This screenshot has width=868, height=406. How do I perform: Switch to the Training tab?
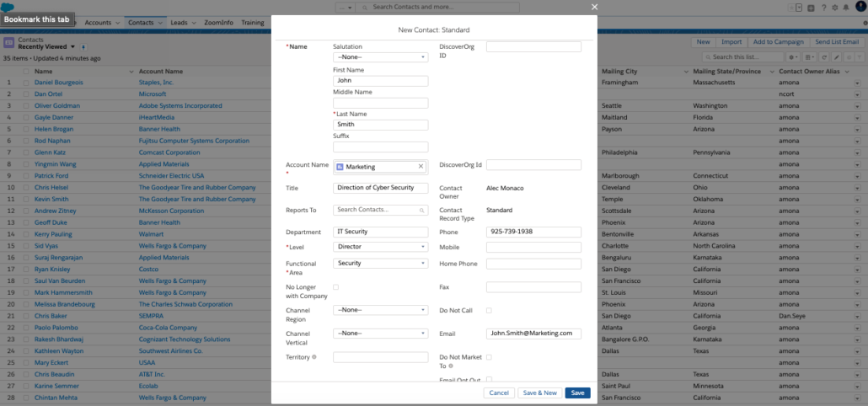click(x=253, y=23)
